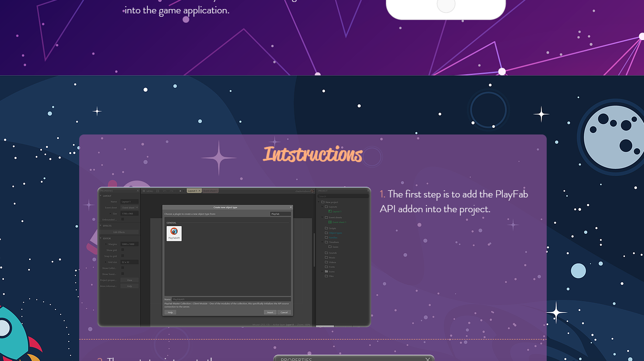Image resolution: width=644 pixels, height=361 pixels.
Task: Click the View button for project properties
Action: 129,280
